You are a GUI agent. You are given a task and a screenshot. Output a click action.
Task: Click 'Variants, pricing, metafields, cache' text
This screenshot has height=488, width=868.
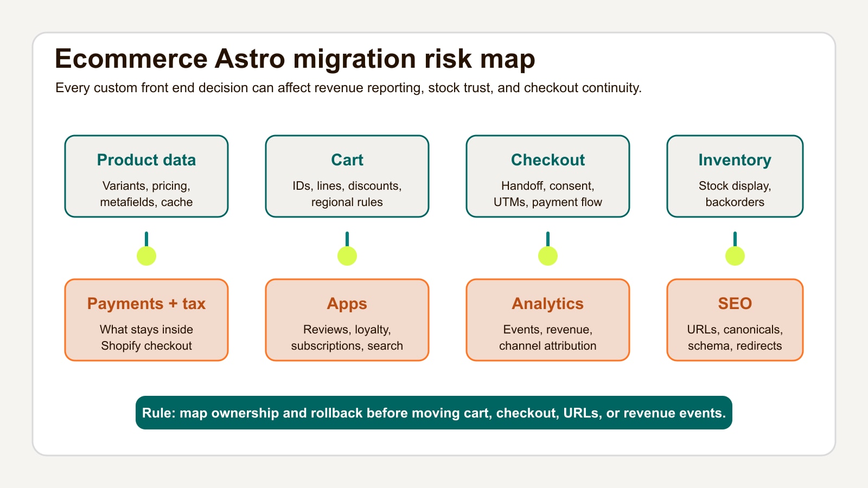146,194
